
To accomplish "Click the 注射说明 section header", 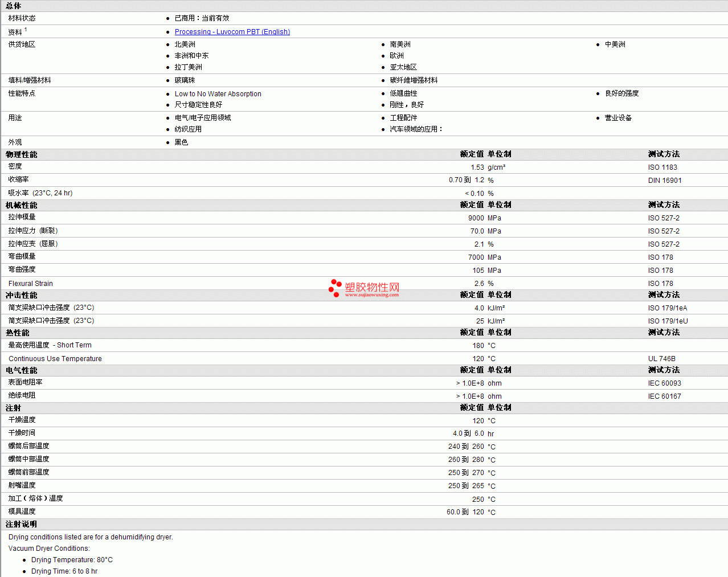I will [22, 524].
